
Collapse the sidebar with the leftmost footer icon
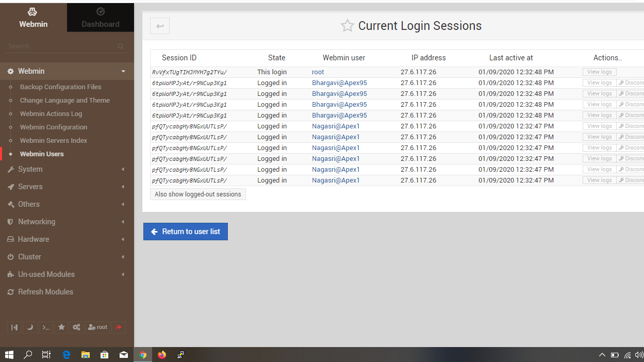(x=14, y=327)
